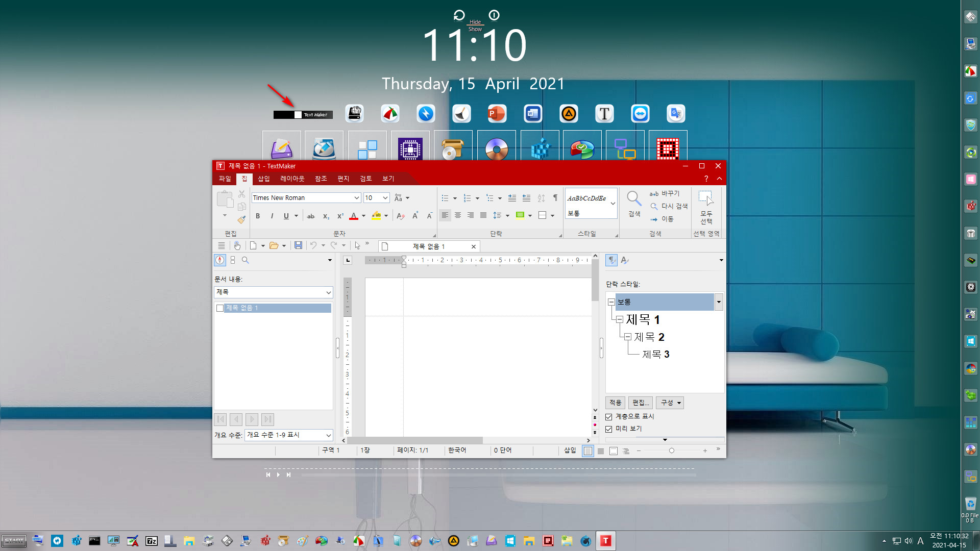Justify the paragraph
This screenshot has width=980, height=551.
click(483, 215)
